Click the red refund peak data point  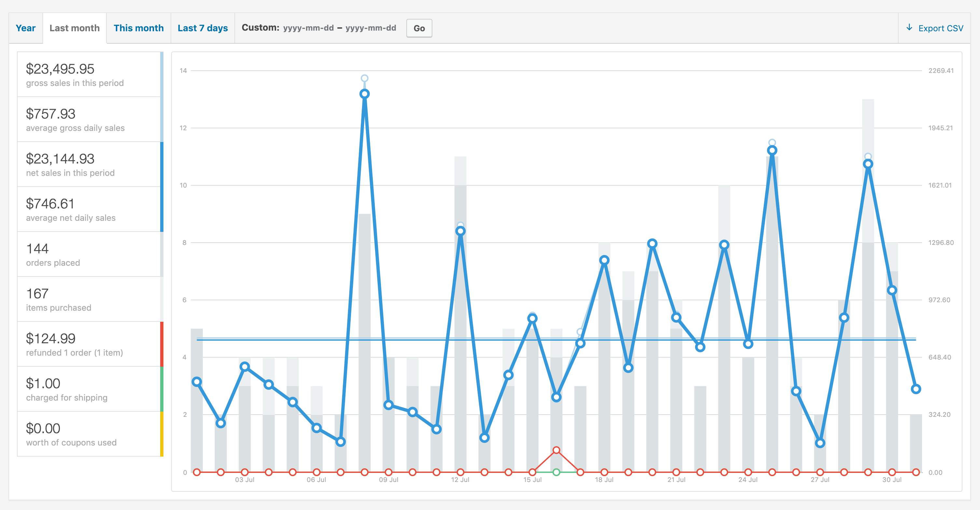click(x=556, y=450)
